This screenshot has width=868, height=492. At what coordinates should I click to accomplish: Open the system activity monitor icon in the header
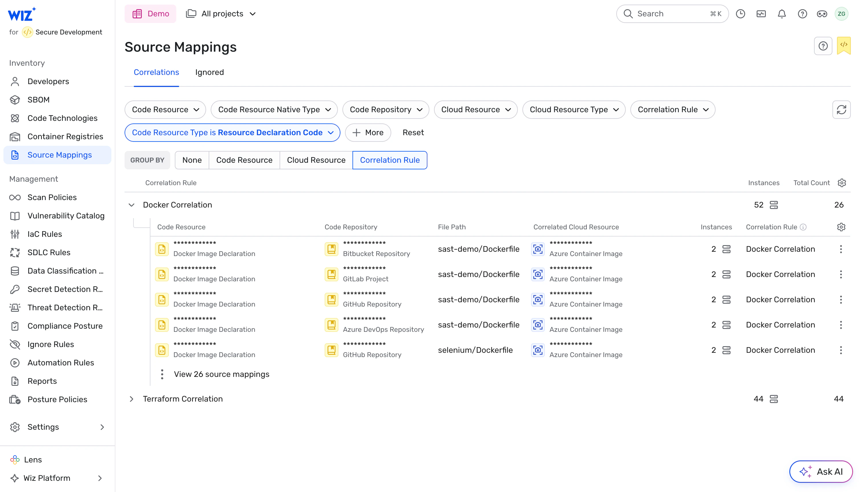761,14
